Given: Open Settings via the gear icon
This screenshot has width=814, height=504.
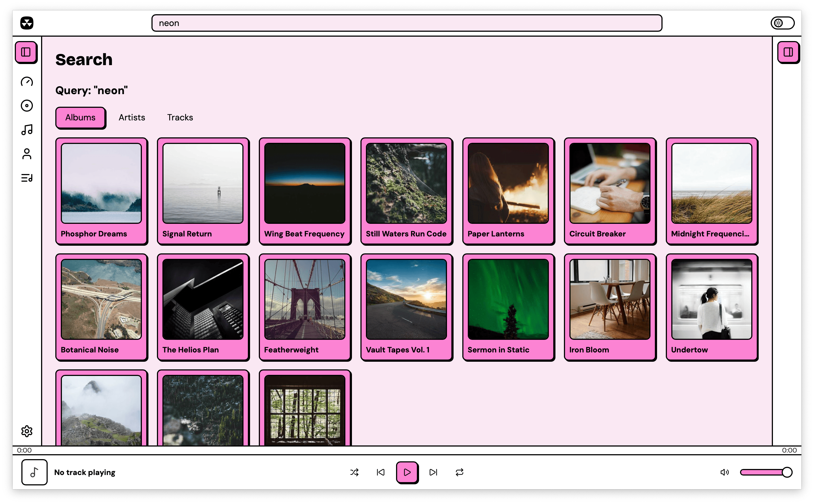Looking at the screenshot, I should [x=27, y=431].
